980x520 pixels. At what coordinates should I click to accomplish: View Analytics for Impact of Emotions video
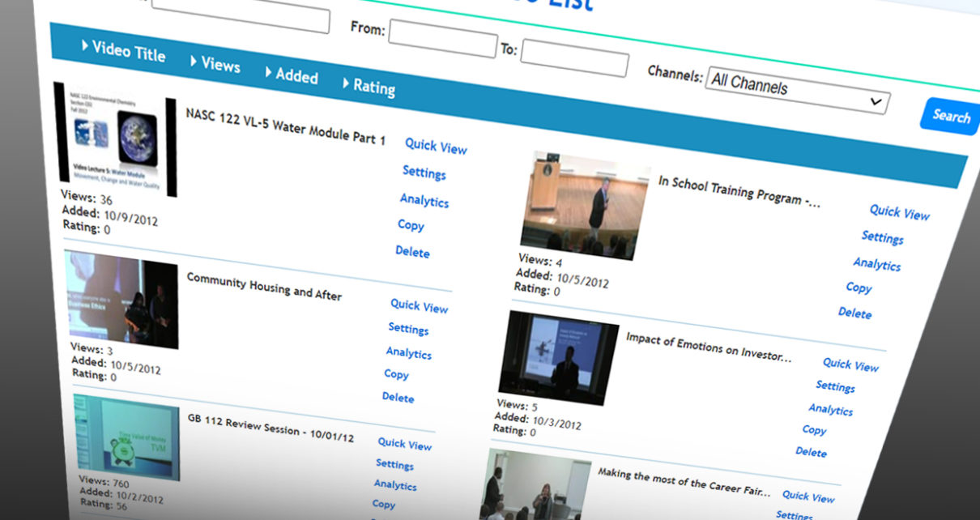click(x=830, y=410)
